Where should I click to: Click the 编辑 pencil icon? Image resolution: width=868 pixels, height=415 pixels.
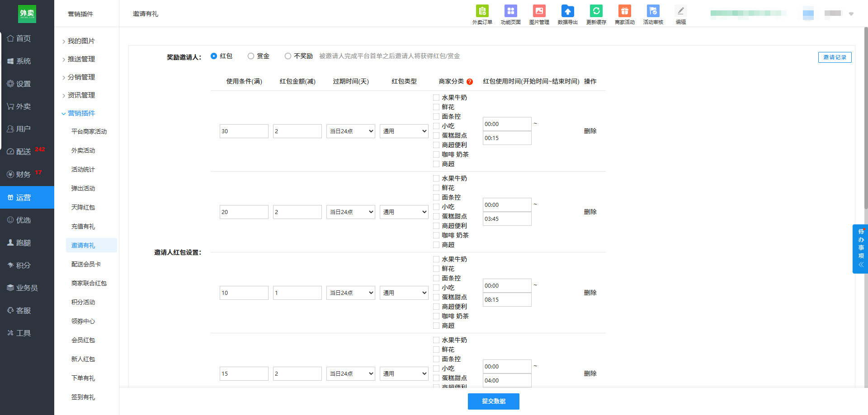click(680, 11)
